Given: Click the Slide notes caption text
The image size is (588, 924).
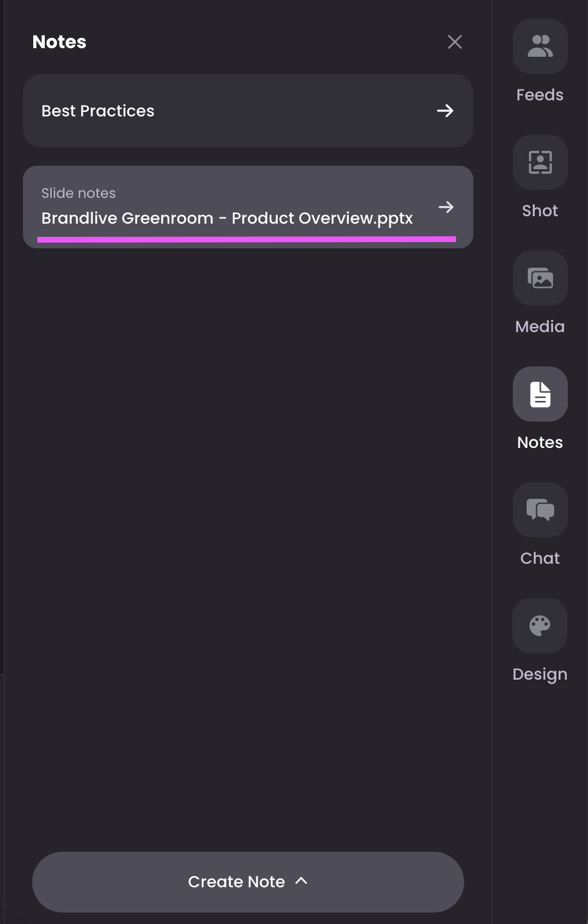Looking at the screenshot, I should pyautogui.click(x=79, y=193).
